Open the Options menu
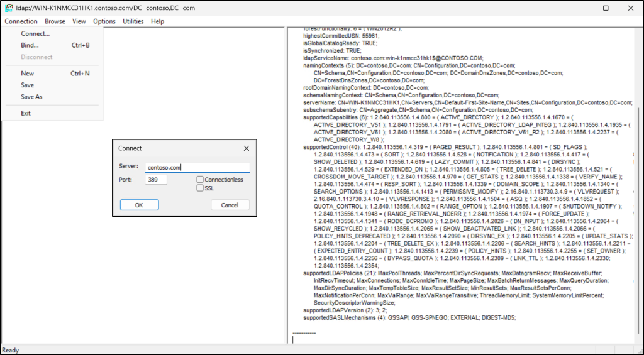 104,21
